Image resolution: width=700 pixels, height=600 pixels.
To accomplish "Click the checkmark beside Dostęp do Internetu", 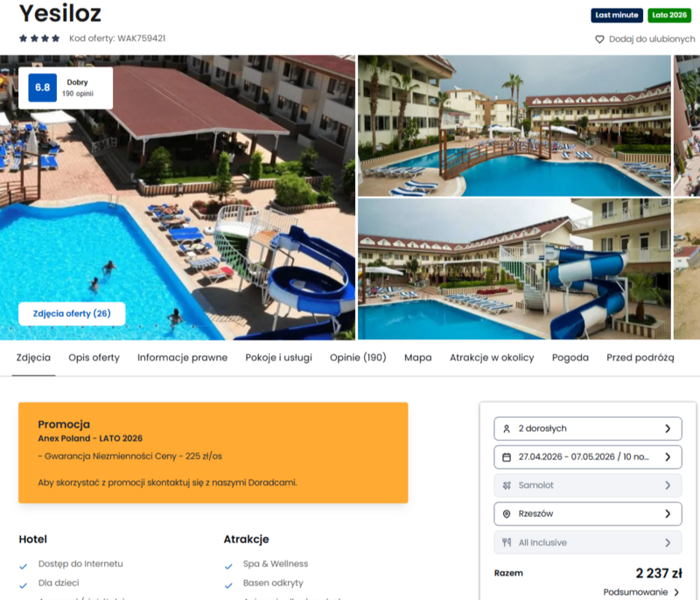I will tap(24, 567).
